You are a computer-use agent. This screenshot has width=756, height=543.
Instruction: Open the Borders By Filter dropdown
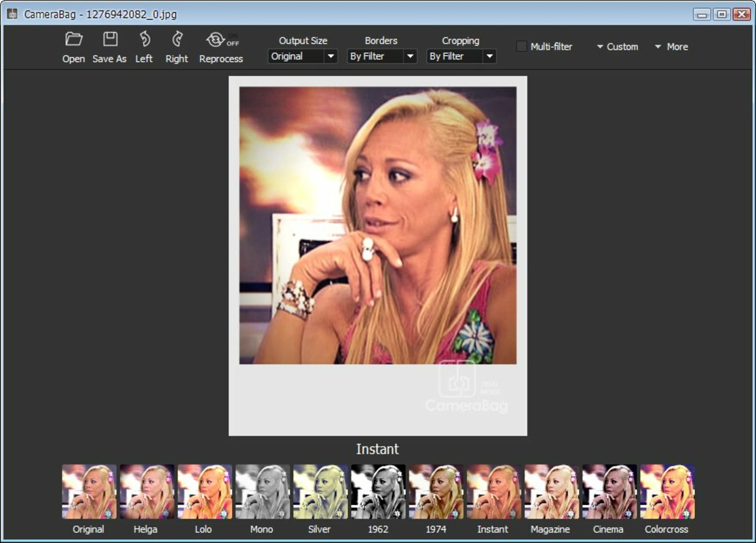click(381, 56)
